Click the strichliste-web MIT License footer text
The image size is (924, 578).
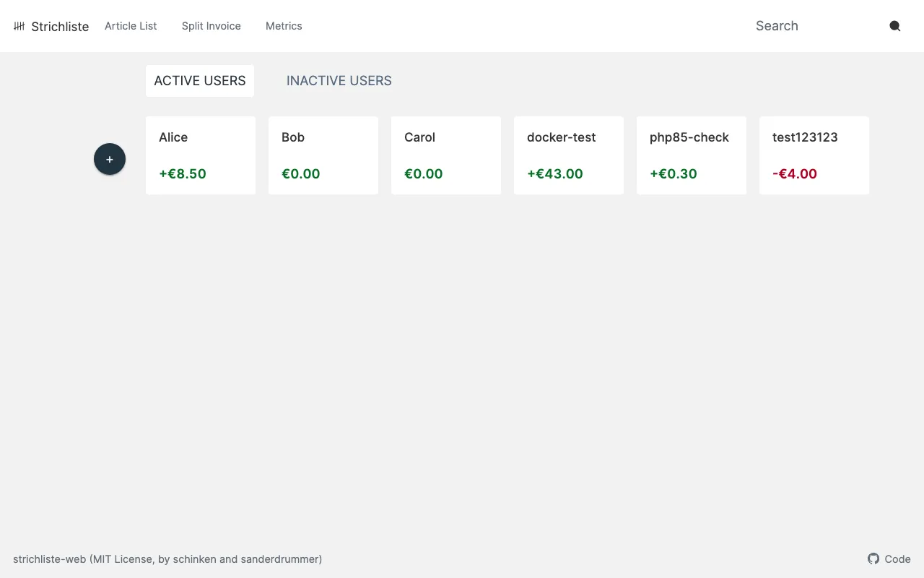167,559
